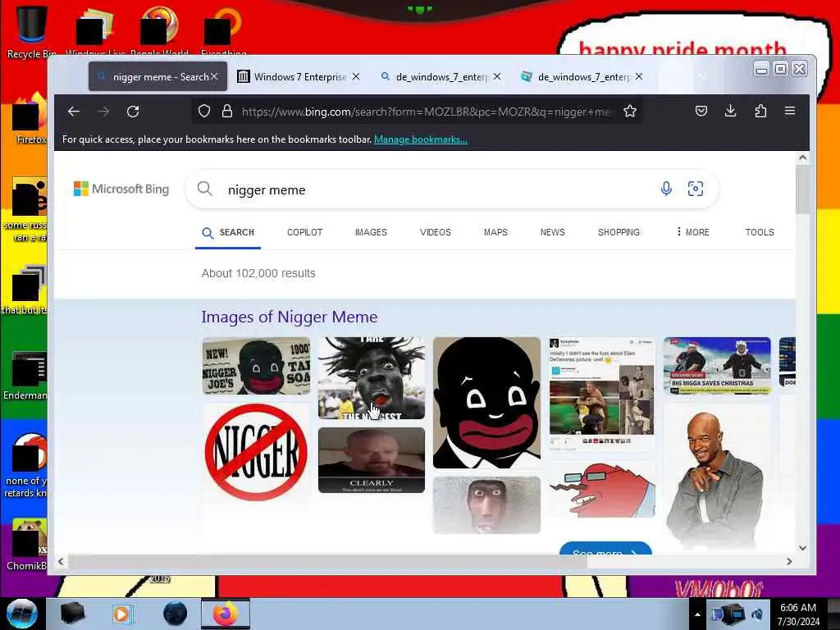
Task: Open the IMAGES tab on Bing
Action: pyautogui.click(x=371, y=232)
